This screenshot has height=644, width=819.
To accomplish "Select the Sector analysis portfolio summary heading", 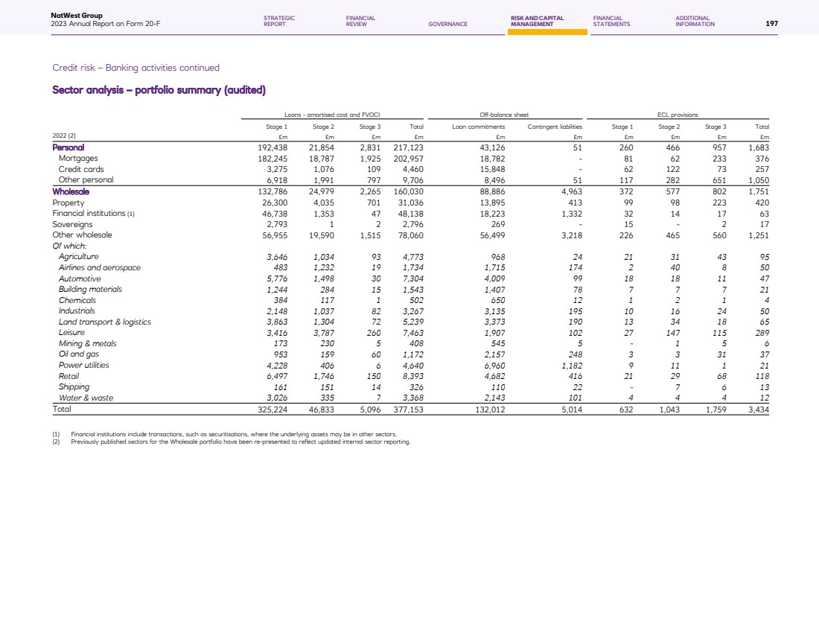I will [x=159, y=90].
